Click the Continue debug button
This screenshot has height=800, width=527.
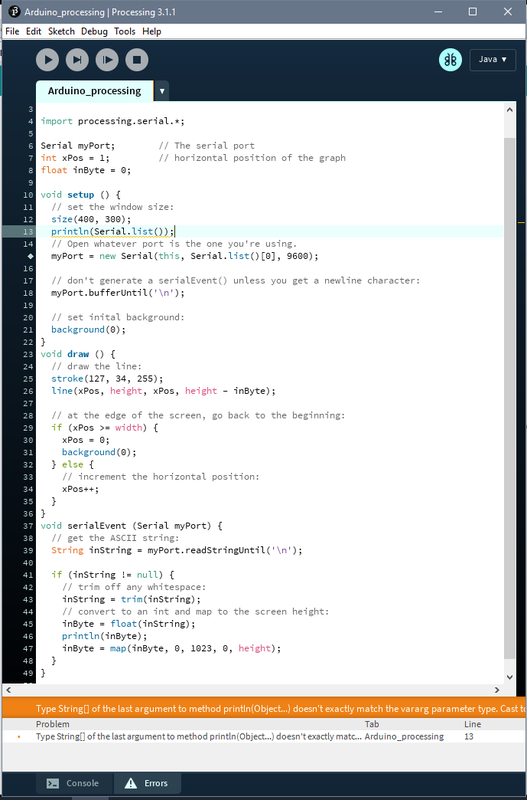(107, 60)
